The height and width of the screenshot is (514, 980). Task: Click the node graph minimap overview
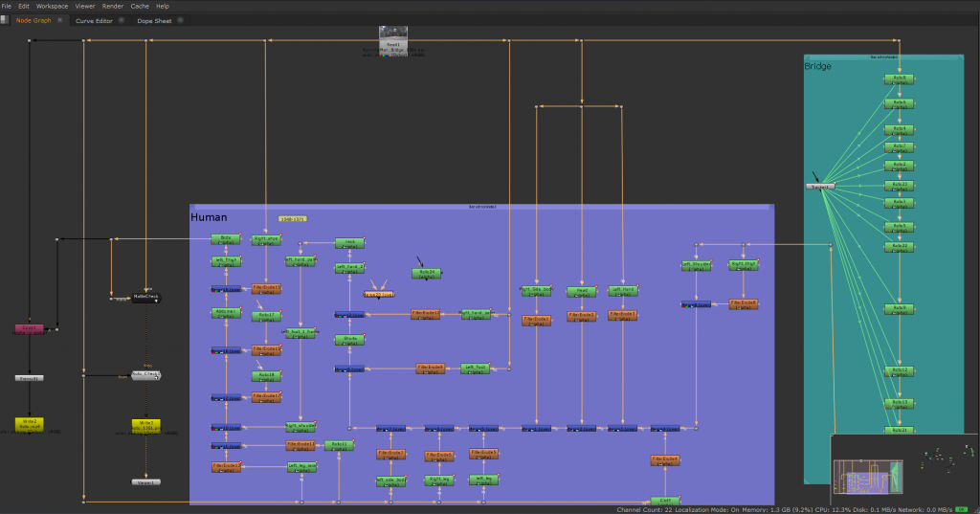pyautogui.click(x=904, y=473)
